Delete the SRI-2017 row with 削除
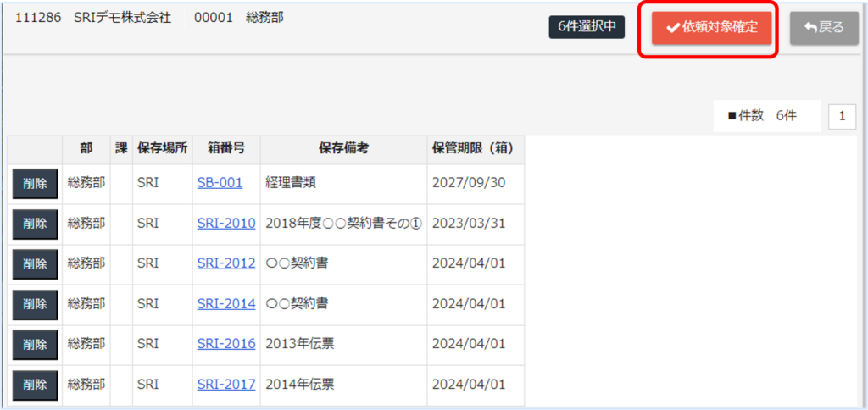This screenshot has width=868, height=410. [35, 385]
